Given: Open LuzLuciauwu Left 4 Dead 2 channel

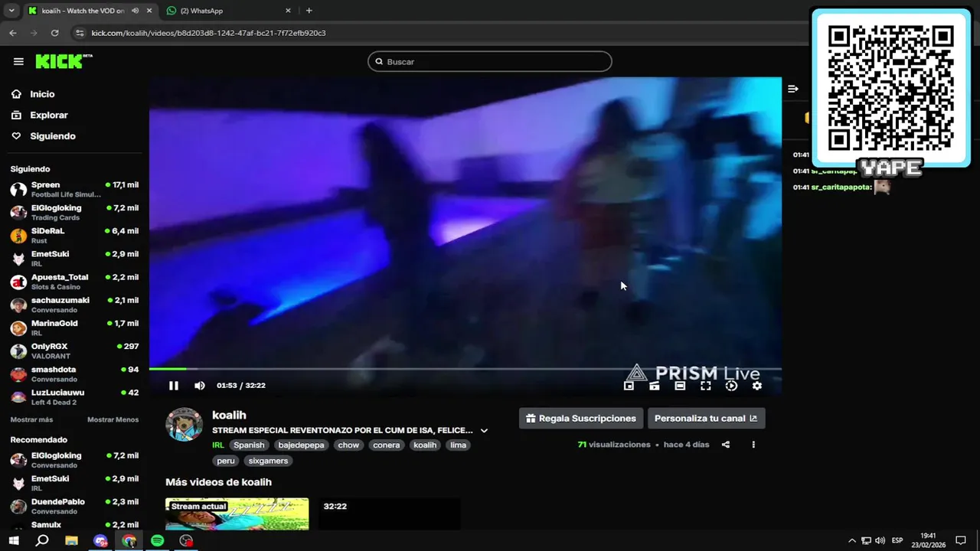Looking at the screenshot, I should click(74, 397).
